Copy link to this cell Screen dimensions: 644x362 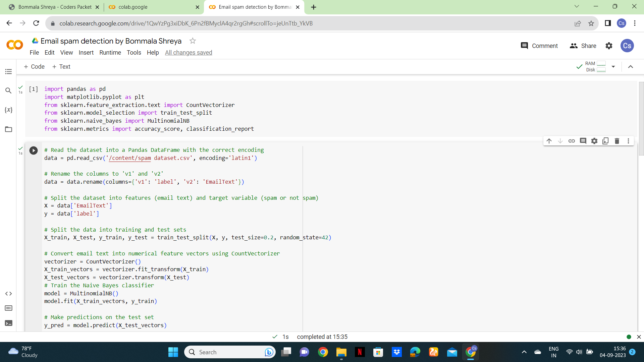572,141
